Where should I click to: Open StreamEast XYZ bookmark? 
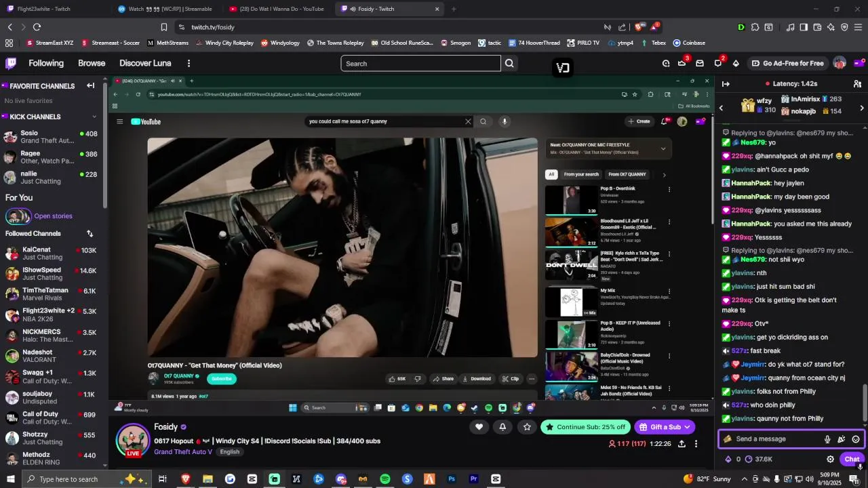pyautogui.click(x=49, y=43)
